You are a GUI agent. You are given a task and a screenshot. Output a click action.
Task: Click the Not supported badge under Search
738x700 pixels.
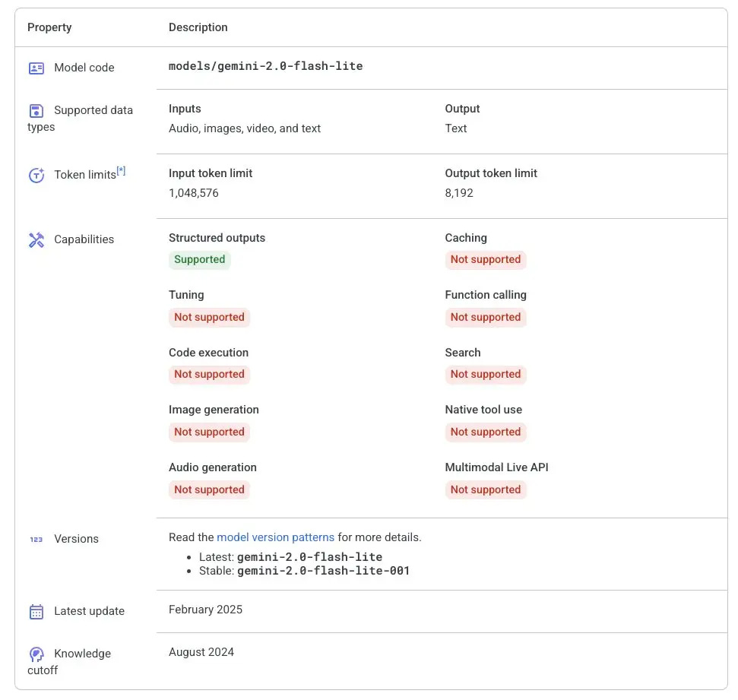click(x=485, y=374)
